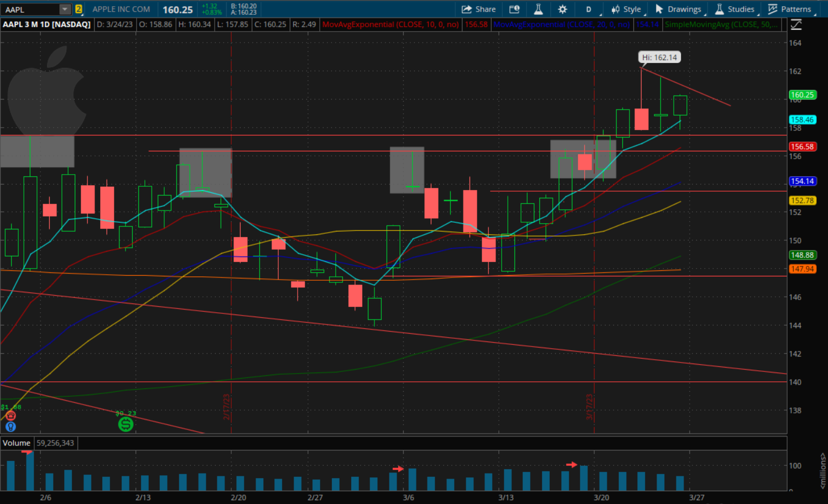Open the Patterns menu
This screenshot has height=504, width=828.
[x=790, y=9]
